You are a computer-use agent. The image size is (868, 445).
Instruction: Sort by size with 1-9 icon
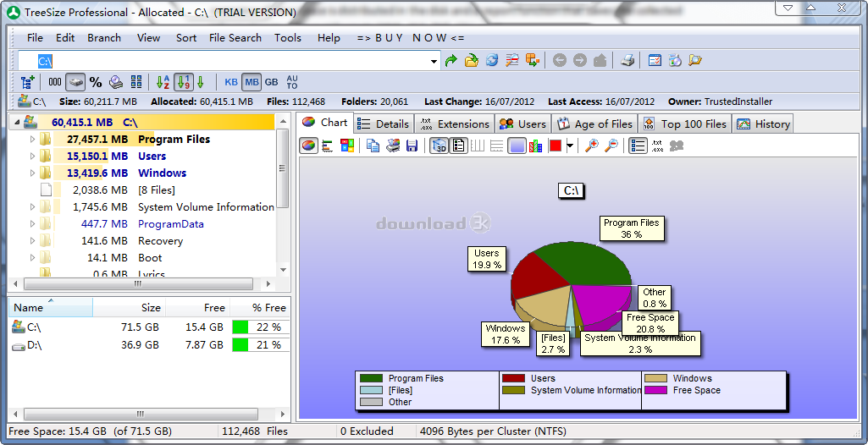point(183,82)
